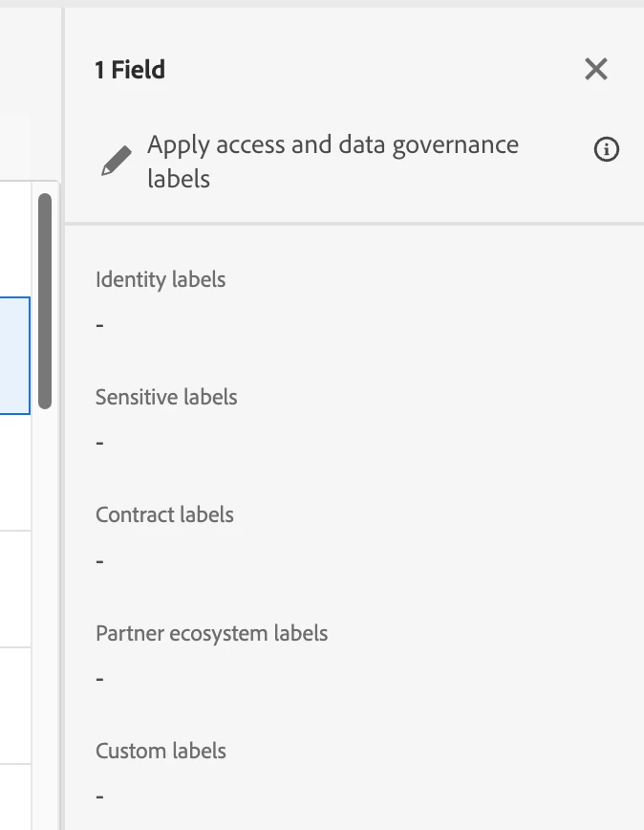Select the Identity labels heading

pos(161,280)
